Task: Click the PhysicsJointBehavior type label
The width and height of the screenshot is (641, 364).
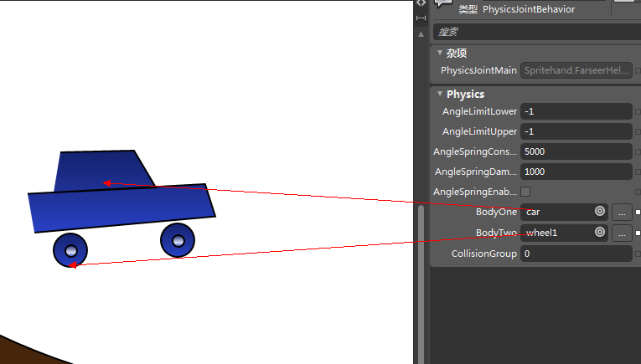Action: click(x=529, y=9)
